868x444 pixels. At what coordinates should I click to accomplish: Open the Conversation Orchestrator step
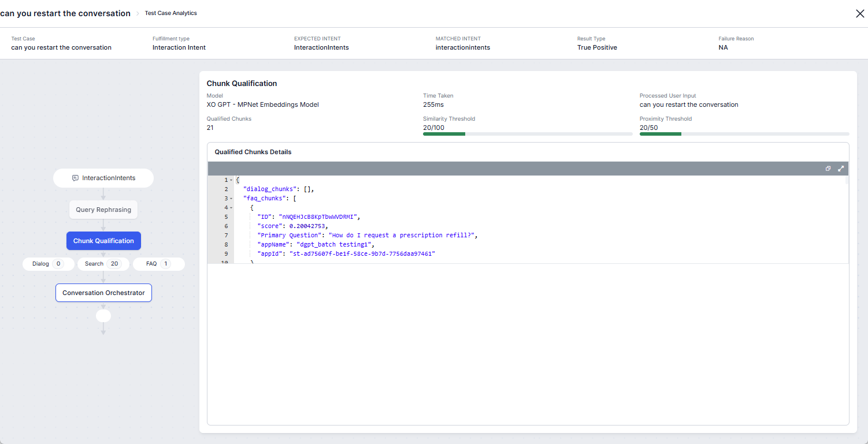click(103, 293)
